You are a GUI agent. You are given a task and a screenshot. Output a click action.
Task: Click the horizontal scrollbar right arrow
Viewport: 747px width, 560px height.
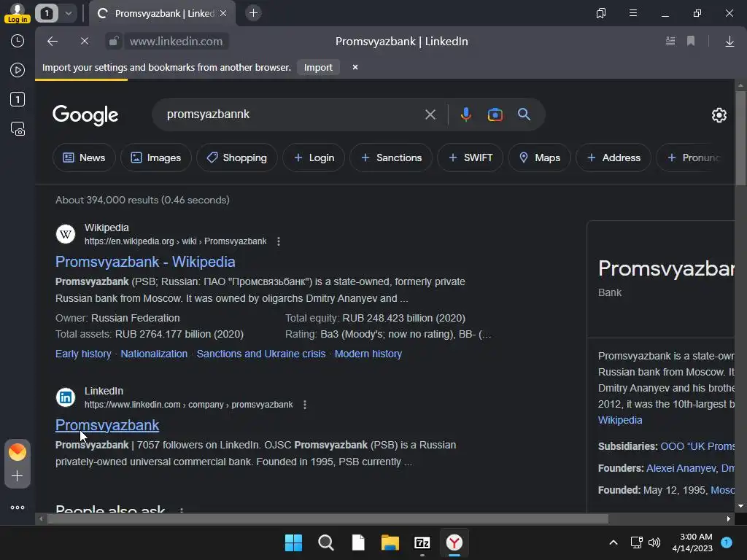click(x=729, y=518)
